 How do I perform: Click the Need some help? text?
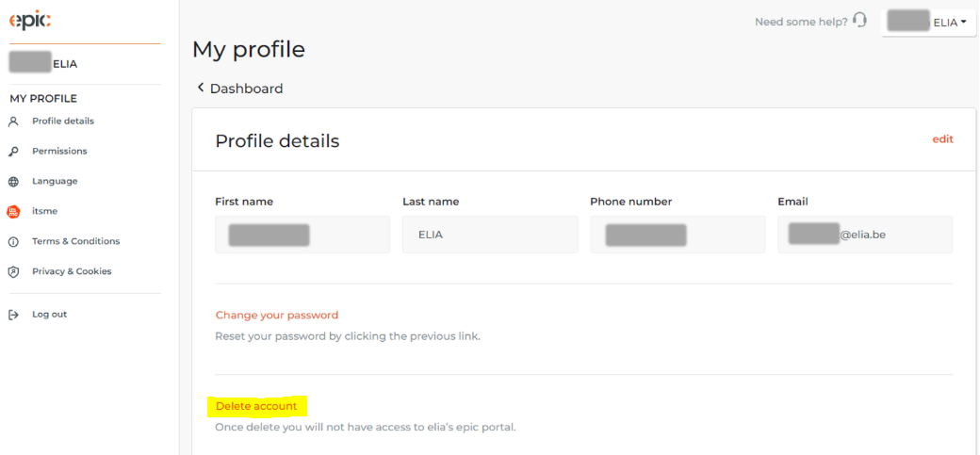tap(801, 22)
